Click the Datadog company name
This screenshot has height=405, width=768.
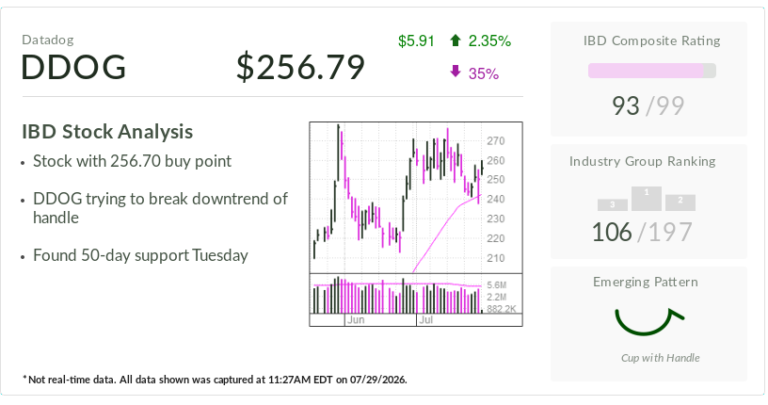48,40
